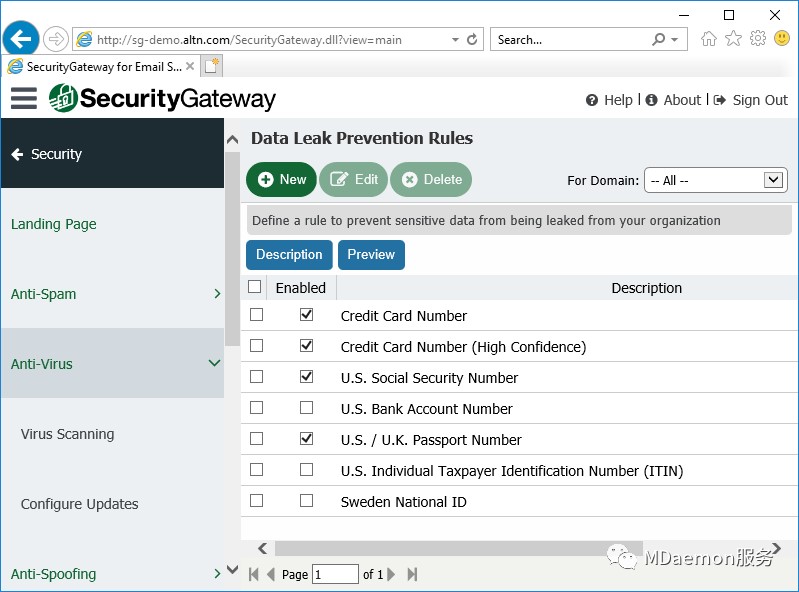Collapse the Anti-Virus menu chevron
The height and width of the screenshot is (592, 799).
(215, 363)
